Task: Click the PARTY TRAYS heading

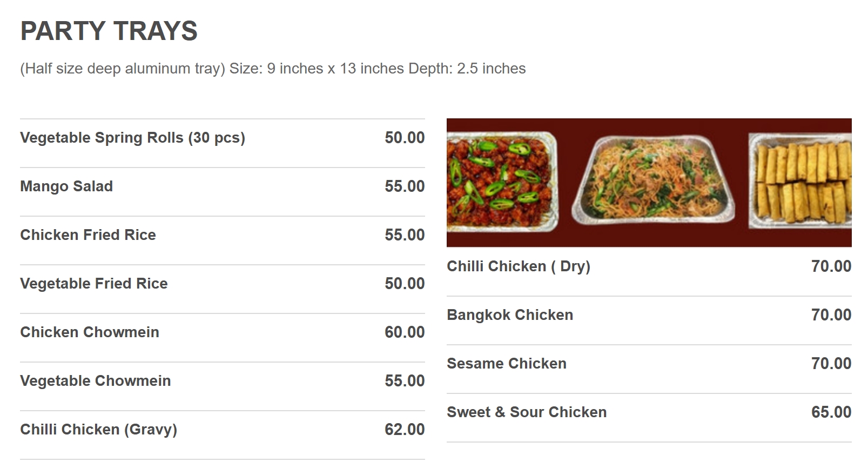Action: tap(109, 31)
